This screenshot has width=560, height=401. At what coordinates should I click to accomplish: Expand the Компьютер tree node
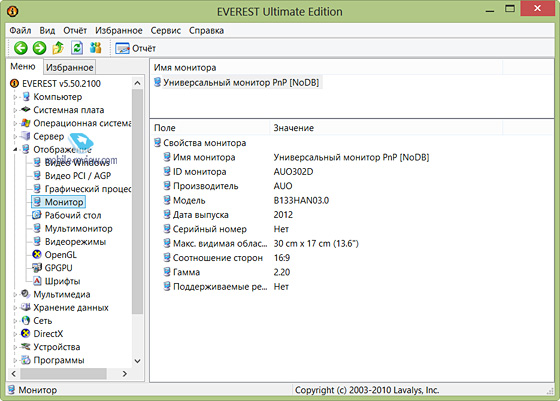[15, 97]
